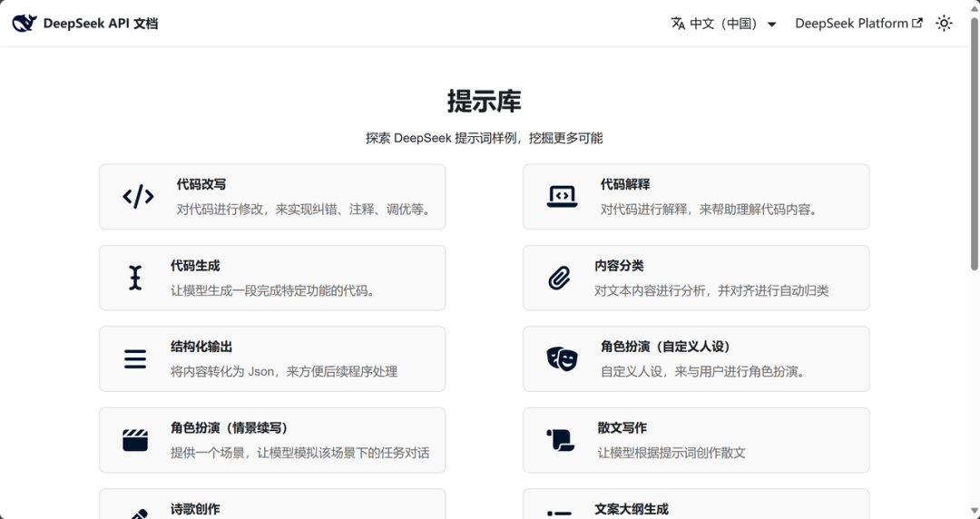
Task: Toggle light/dark mode sun icon
Action: point(944,24)
